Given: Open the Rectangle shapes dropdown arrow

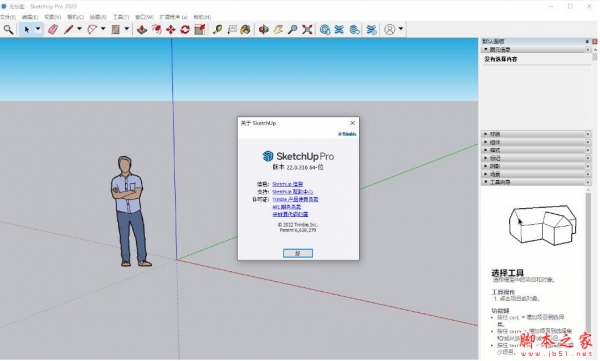Looking at the screenshot, I should click(x=127, y=29).
